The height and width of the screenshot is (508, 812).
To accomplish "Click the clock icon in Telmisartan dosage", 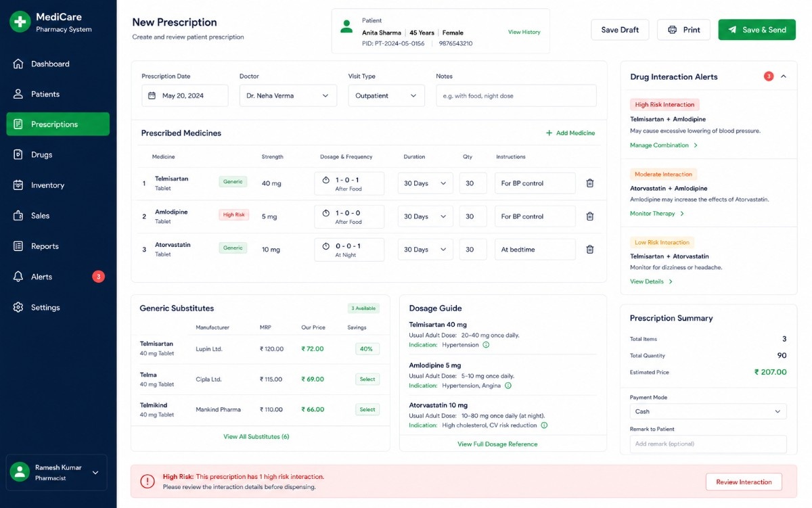I will click(x=325, y=180).
